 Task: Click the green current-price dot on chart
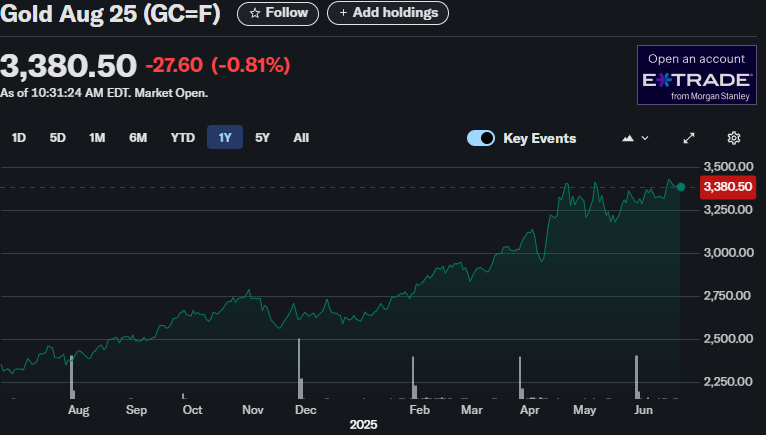(681, 187)
